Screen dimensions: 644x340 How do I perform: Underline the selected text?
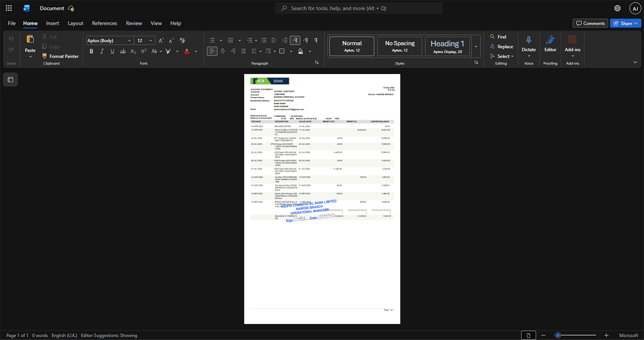tap(112, 51)
